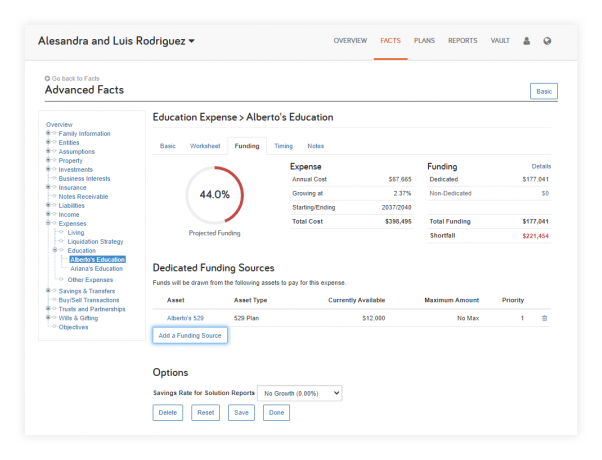Image resolution: width=602 pixels, height=460 pixels.
Task: Delete Alberto's 529 funding source trash icon
Action: point(544,318)
